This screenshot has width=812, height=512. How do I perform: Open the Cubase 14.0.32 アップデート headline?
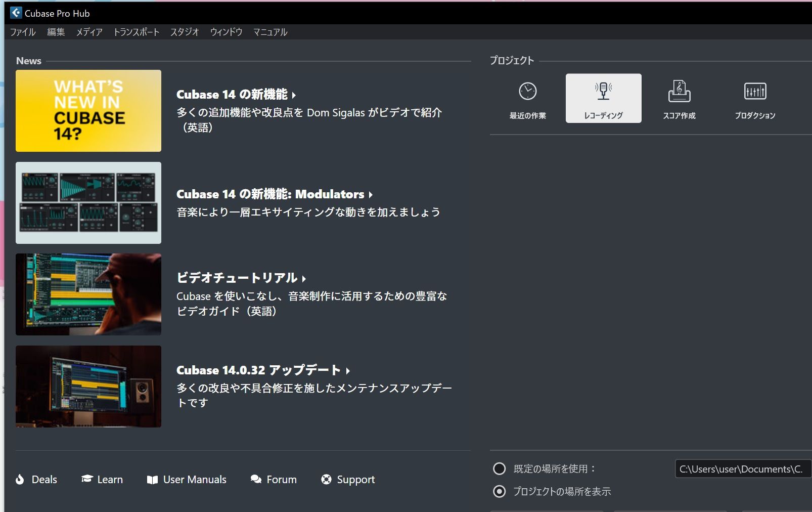point(263,370)
